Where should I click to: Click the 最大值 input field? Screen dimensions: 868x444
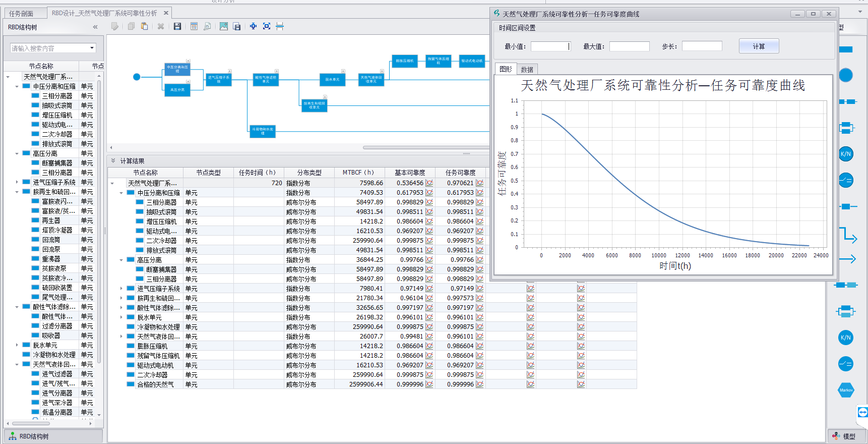630,46
